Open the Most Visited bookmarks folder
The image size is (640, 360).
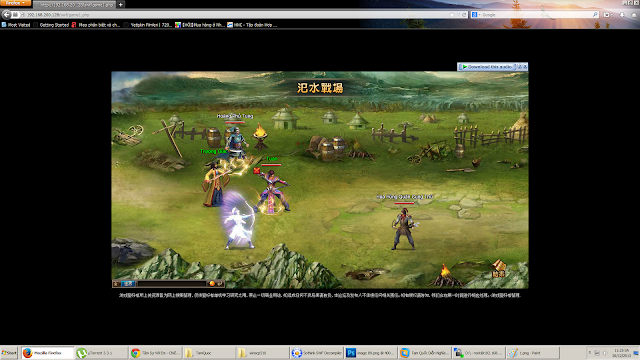pyautogui.click(x=16, y=25)
